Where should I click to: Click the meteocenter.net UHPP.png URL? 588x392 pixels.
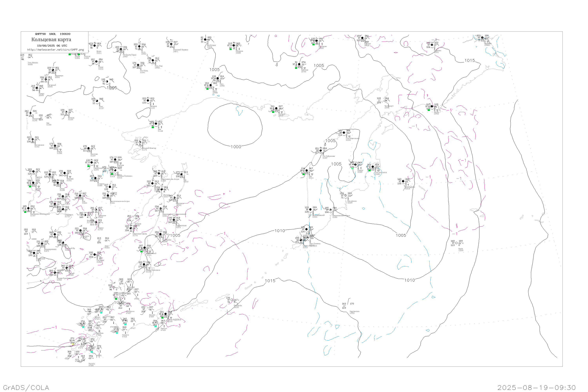[x=55, y=50]
